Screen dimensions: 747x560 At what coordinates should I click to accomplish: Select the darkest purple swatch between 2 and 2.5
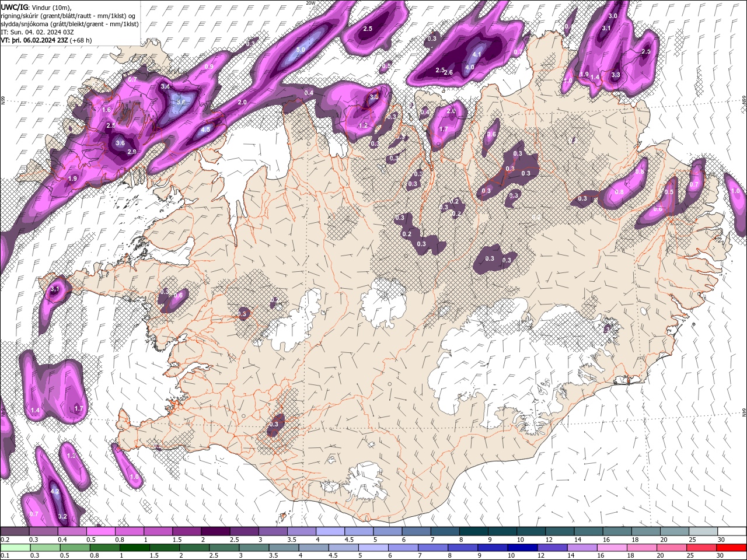point(216,531)
